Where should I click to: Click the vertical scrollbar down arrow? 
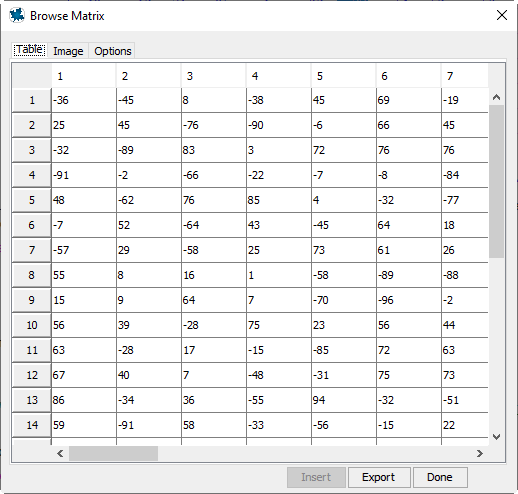tap(496, 437)
